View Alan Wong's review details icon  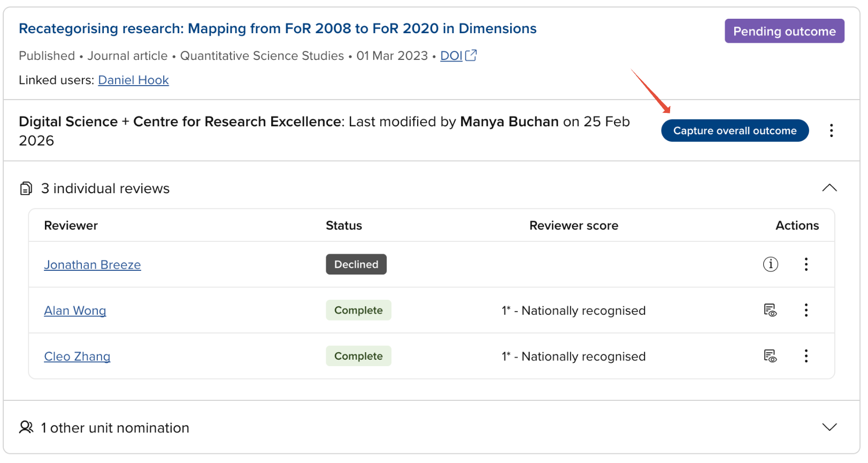(770, 310)
